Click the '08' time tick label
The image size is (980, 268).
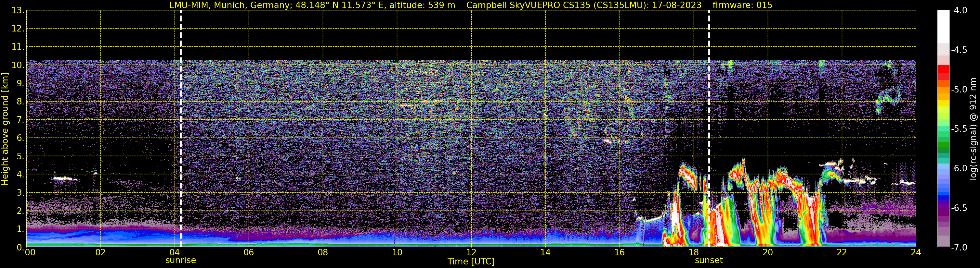pyautogui.click(x=323, y=252)
